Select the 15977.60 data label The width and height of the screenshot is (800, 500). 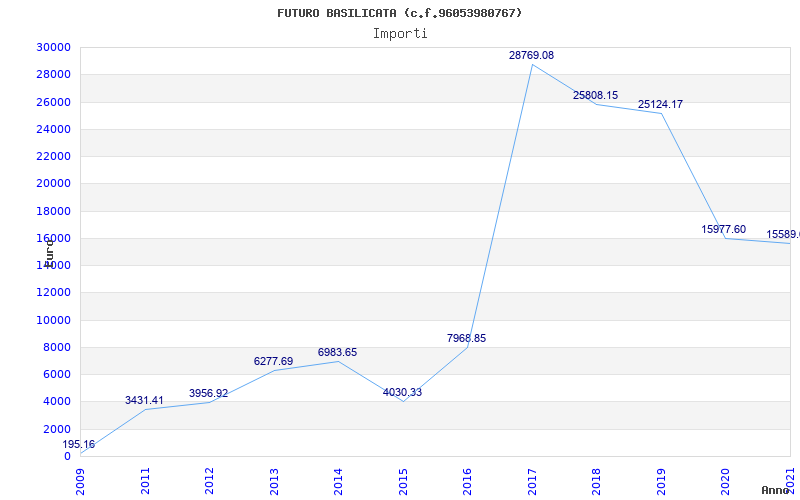pyautogui.click(x=723, y=229)
